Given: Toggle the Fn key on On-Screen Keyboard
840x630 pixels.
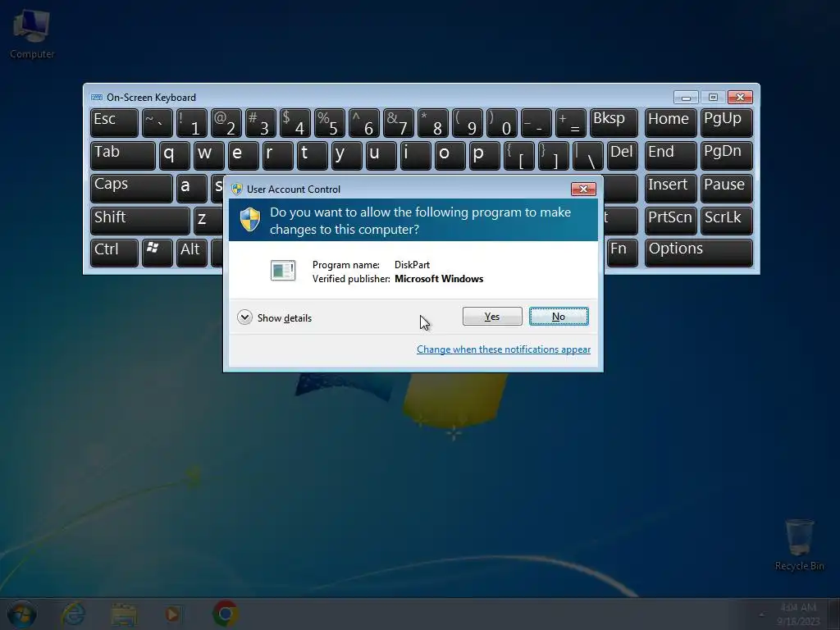Looking at the screenshot, I should pyautogui.click(x=623, y=253).
